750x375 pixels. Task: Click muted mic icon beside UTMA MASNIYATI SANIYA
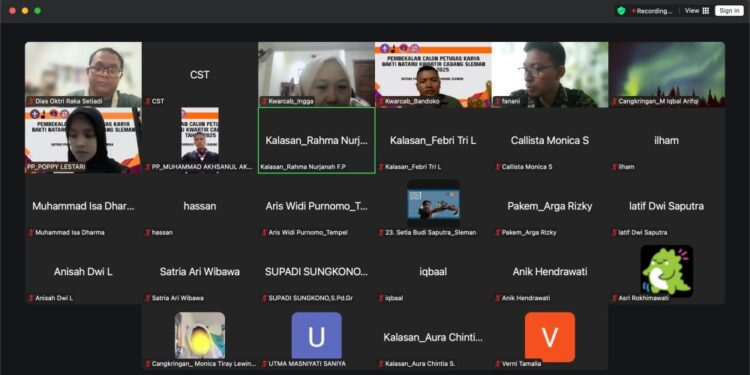tap(264, 364)
